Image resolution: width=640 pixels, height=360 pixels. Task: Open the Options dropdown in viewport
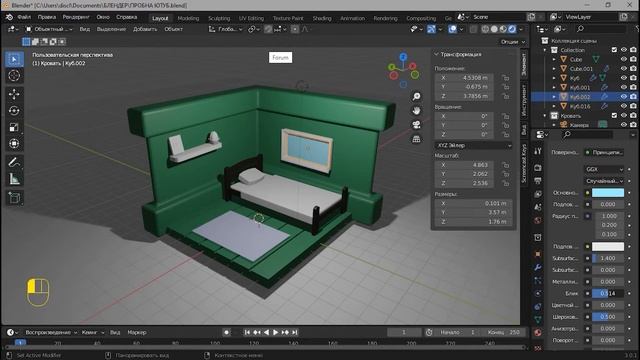click(513, 42)
